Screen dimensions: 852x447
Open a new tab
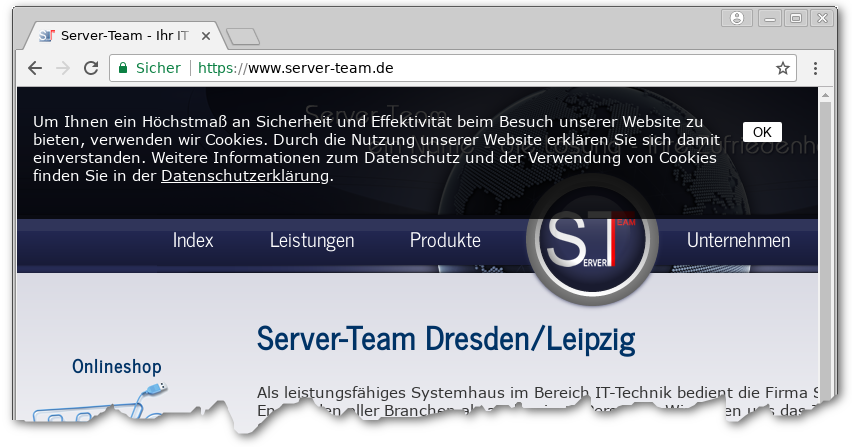(x=242, y=36)
